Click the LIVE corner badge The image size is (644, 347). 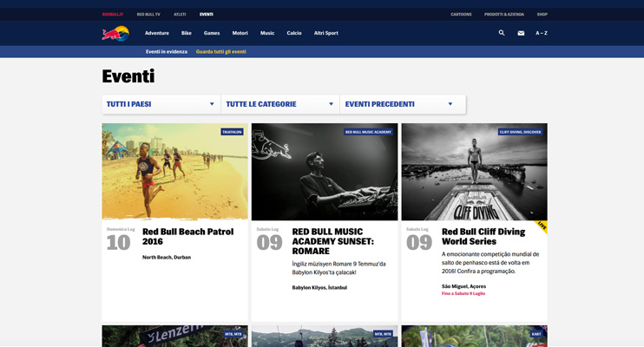[542, 226]
